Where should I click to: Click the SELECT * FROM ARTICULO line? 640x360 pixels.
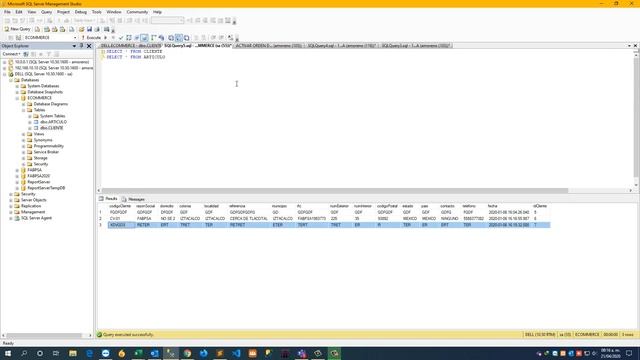click(x=136, y=58)
